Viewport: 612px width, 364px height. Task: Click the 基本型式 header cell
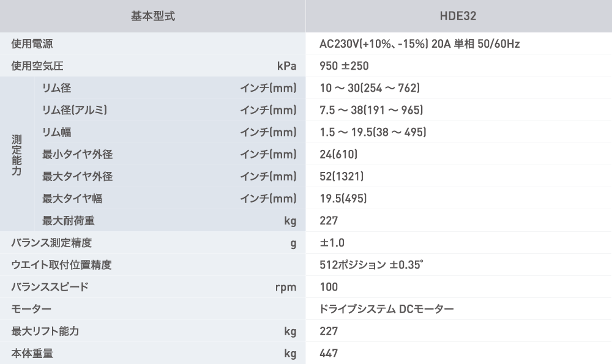[152, 16]
